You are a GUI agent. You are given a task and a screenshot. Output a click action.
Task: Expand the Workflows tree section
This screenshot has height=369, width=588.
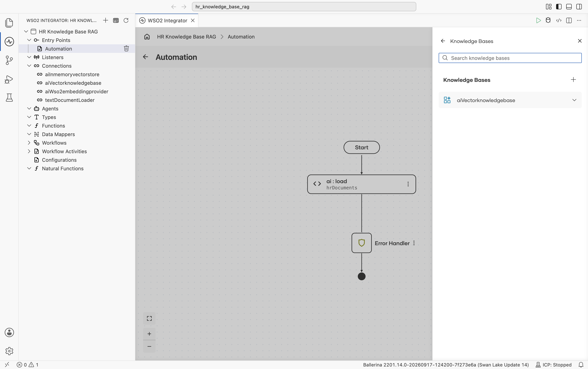pyautogui.click(x=29, y=143)
